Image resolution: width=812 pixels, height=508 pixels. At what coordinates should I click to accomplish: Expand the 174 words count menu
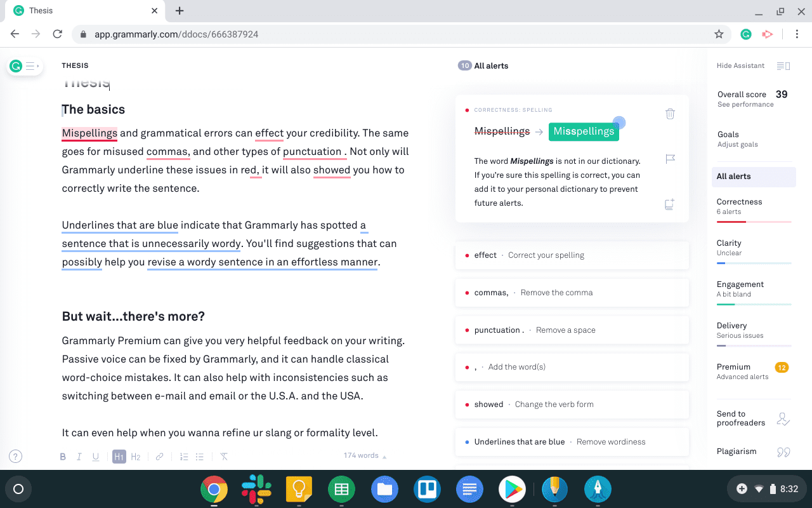pos(365,456)
